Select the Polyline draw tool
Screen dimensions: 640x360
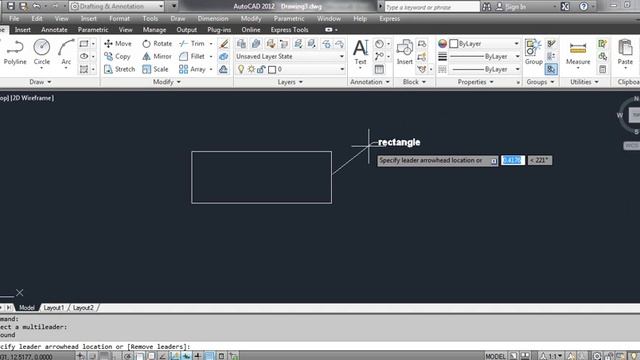click(15, 52)
